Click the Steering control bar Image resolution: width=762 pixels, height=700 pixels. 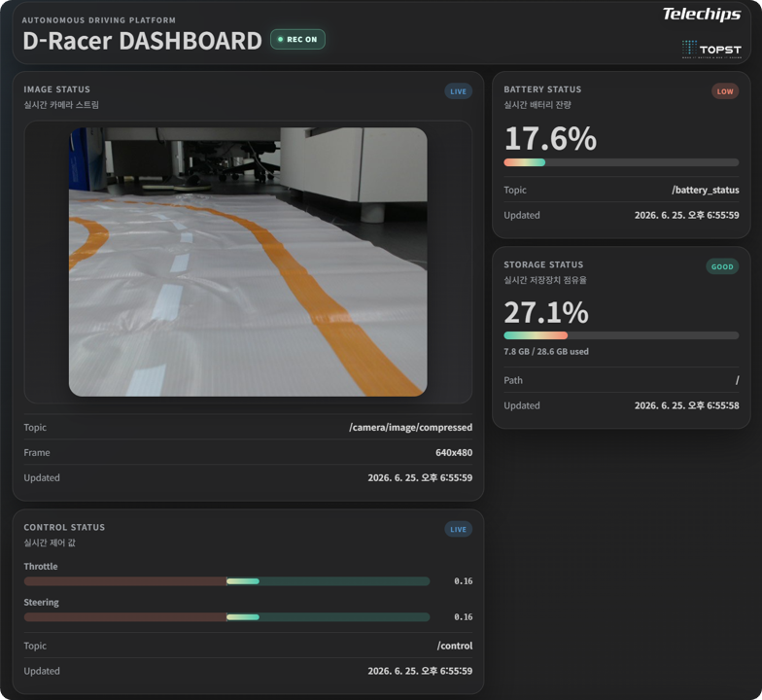click(227, 617)
